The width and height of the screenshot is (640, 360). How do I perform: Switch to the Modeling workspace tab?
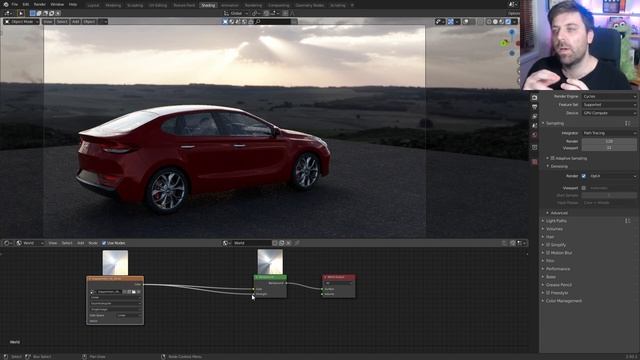click(113, 5)
